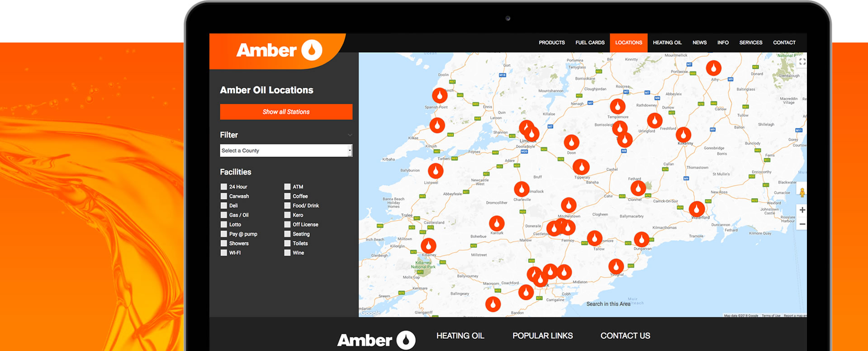The image size is (868, 351).
Task: Collapse the Filter section chevron
Action: point(350,135)
